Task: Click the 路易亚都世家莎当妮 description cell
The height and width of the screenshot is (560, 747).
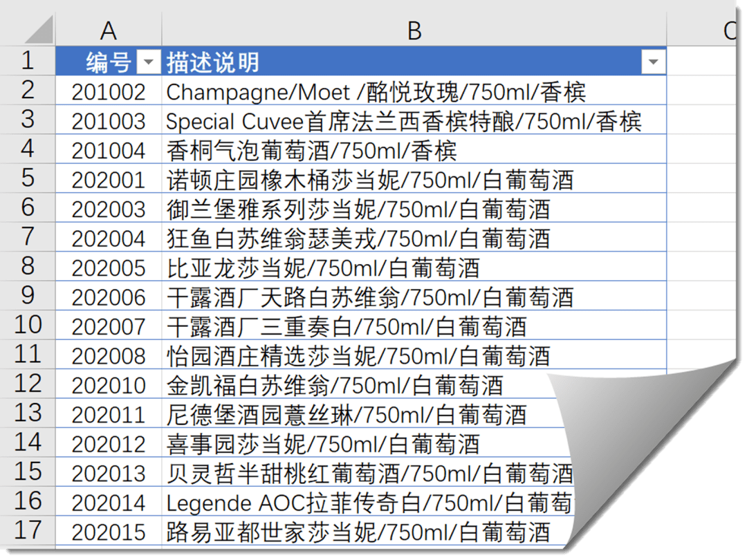Action: (367, 532)
